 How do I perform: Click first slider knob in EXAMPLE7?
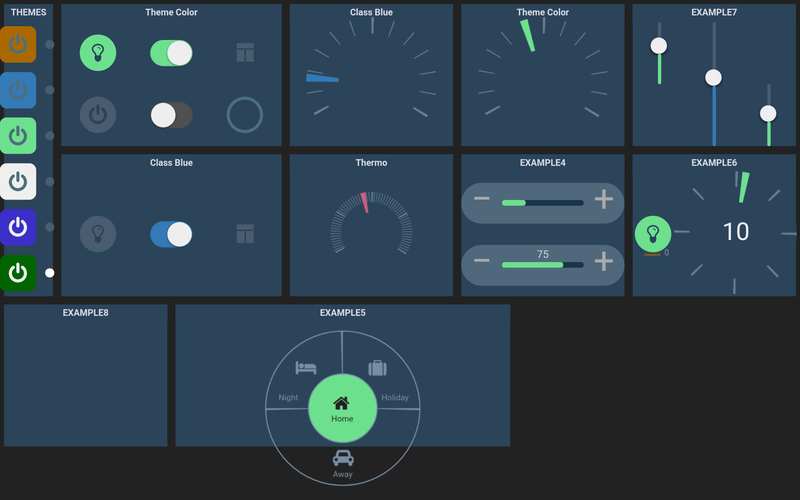(x=659, y=45)
